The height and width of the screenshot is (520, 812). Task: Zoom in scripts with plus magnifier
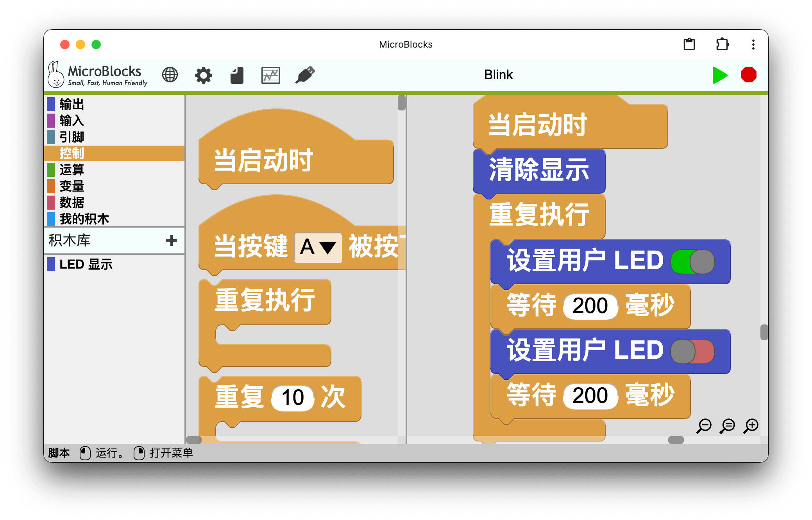(751, 426)
